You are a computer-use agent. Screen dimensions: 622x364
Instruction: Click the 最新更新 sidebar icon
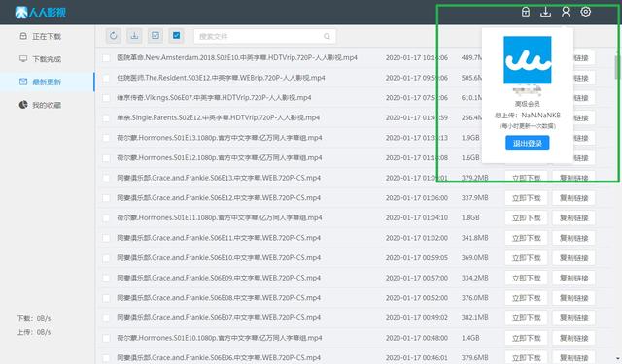pos(23,82)
